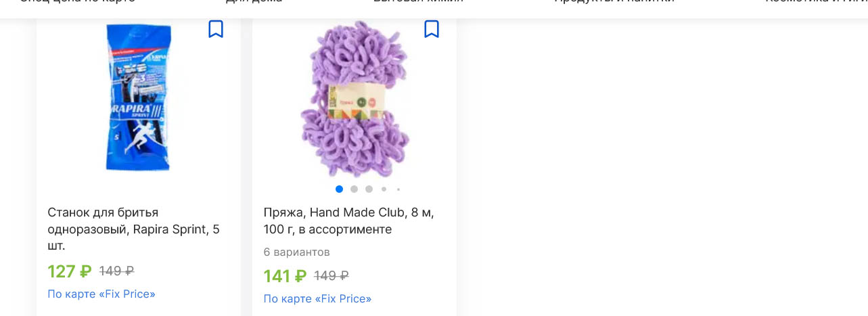Open the 'Бытовая химия' category menu
The image size is (868, 316).
[418, 2]
